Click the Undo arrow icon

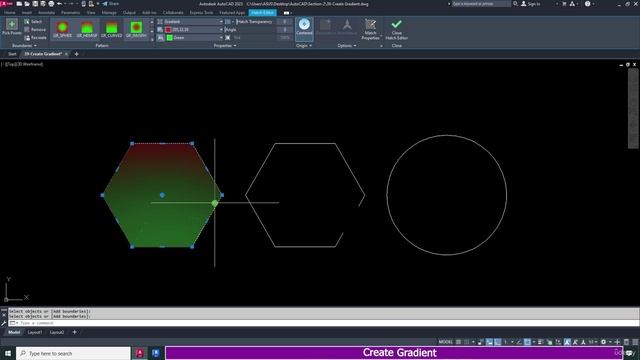[60, 4]
